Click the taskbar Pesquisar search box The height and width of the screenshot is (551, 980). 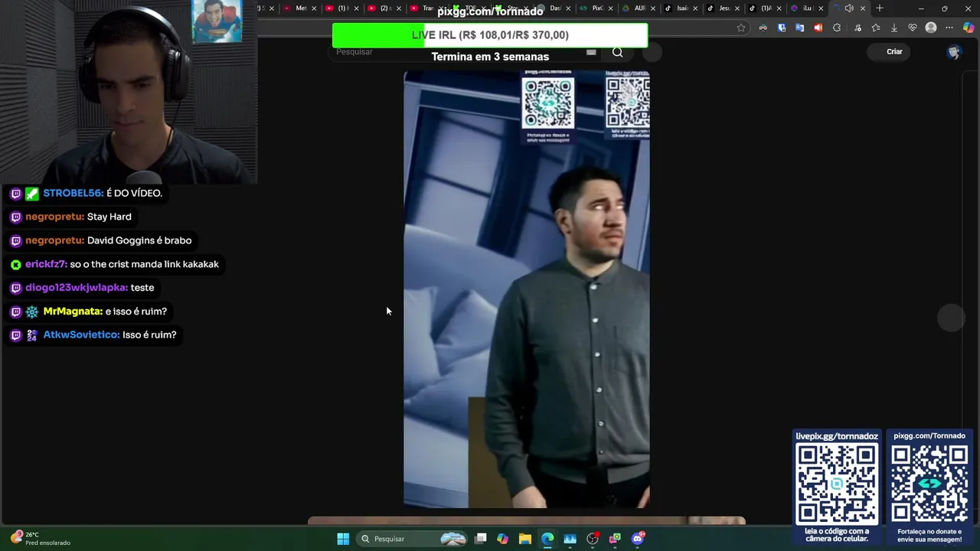pyautogui.click(x=413, y=539)
